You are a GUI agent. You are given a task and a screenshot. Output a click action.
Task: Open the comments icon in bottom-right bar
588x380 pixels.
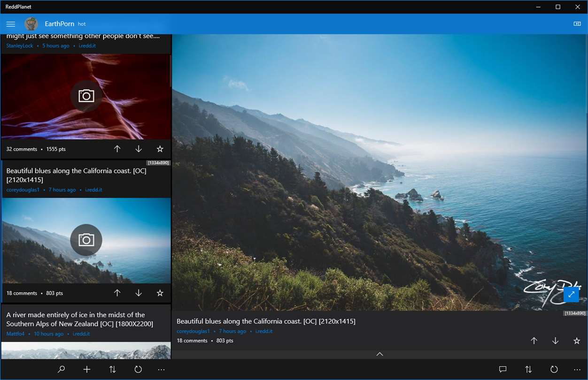click(x=503, y=369)
